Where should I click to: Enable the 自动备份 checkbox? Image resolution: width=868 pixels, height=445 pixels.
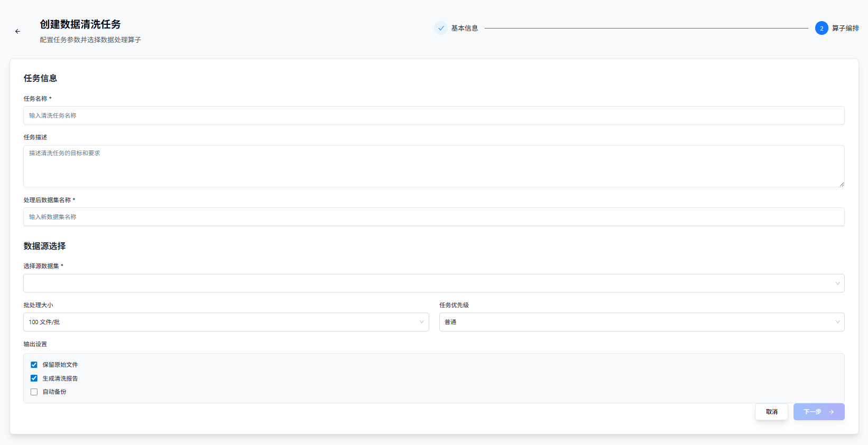pyautogui.click(x=34, y=392)
